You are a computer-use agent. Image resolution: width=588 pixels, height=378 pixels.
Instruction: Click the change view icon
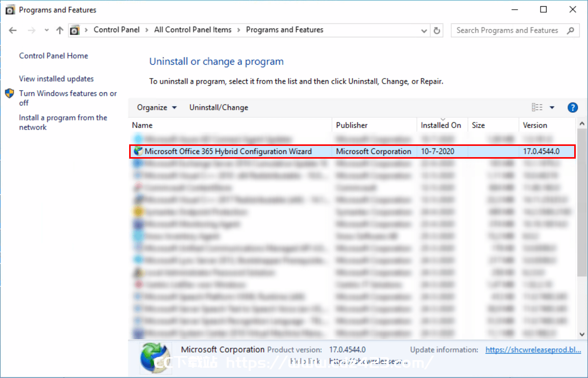[x=537, y=108]
